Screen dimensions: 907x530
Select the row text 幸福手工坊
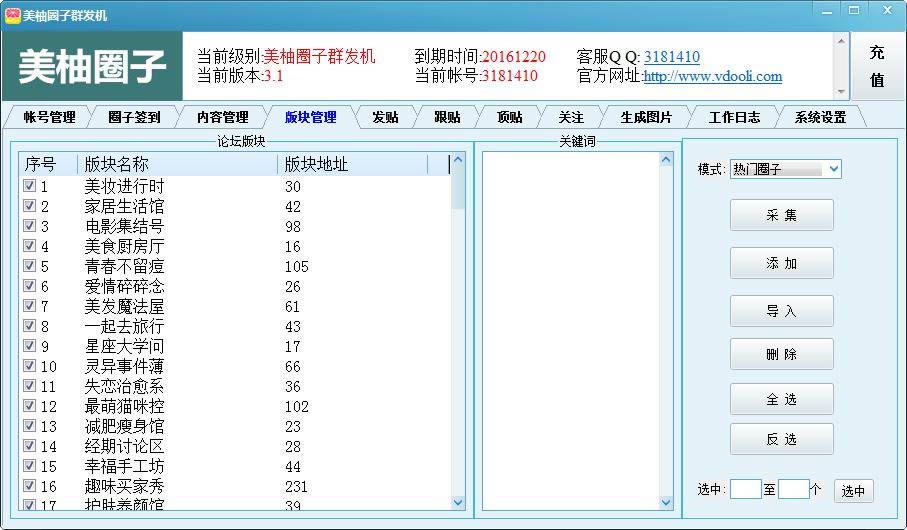click(124, 466)
